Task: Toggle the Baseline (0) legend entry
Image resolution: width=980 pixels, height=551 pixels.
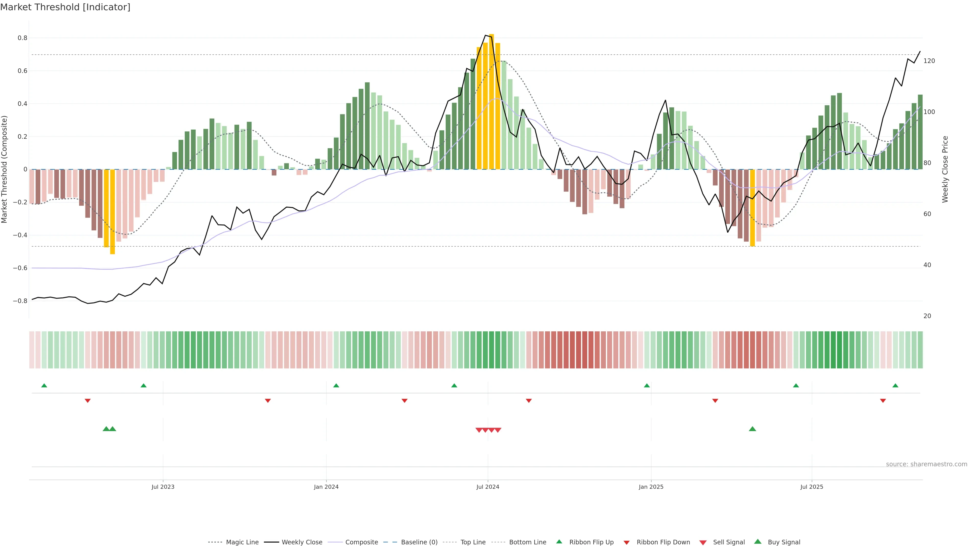Action: coord(419,542)
